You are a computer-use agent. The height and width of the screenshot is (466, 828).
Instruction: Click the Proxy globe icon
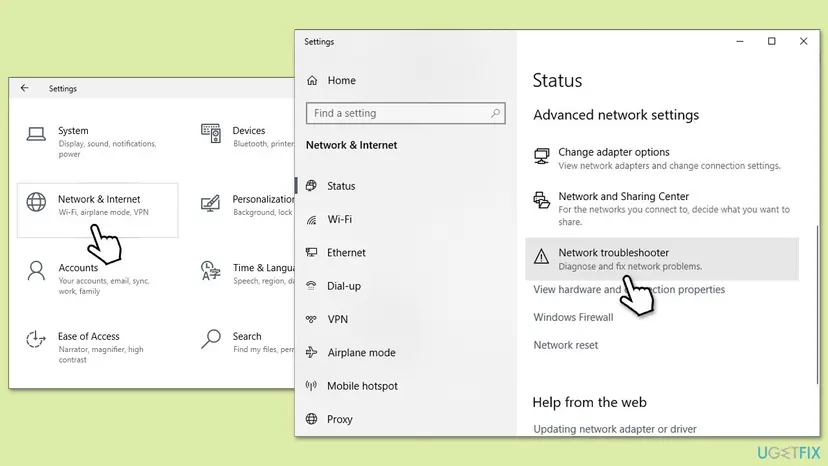coord(312,419)
